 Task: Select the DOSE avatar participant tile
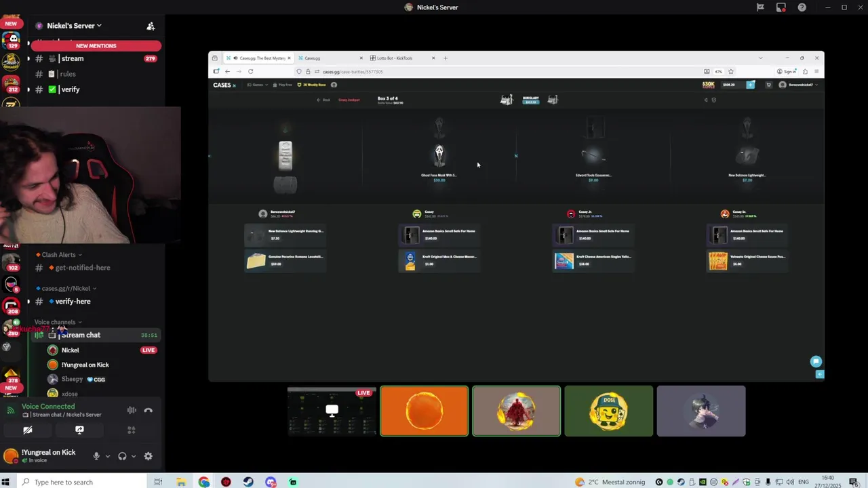click(608, 411)
